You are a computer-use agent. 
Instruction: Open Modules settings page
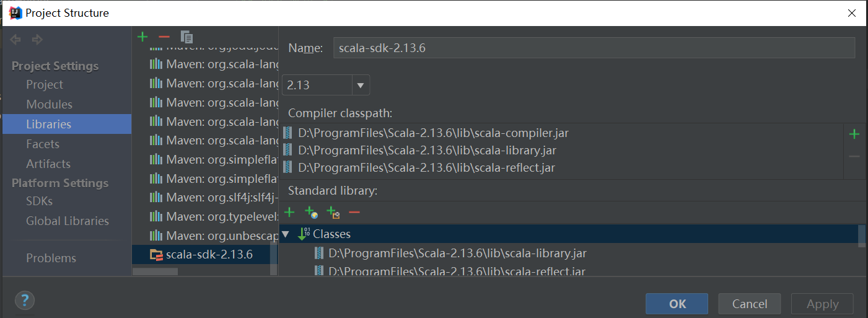click(49, 104)
